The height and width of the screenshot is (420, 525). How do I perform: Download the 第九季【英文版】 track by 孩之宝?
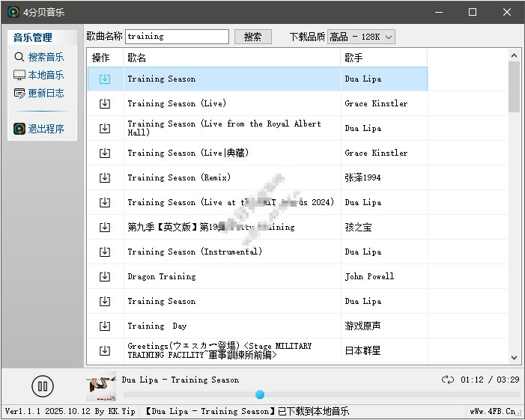pyautogui.click(x=105, y=228)
